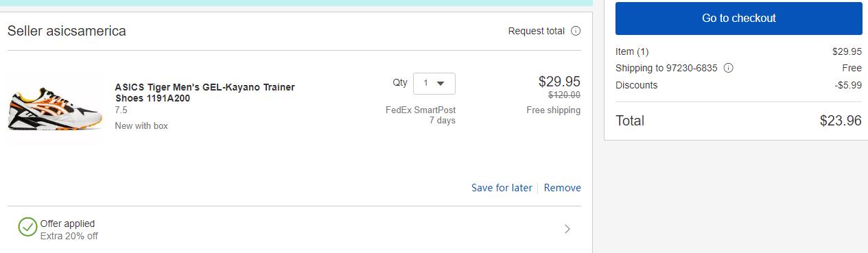Expand the Offer applied chevron arrow
This screenshot has height=253, width=868.
[x=567, y=229]
